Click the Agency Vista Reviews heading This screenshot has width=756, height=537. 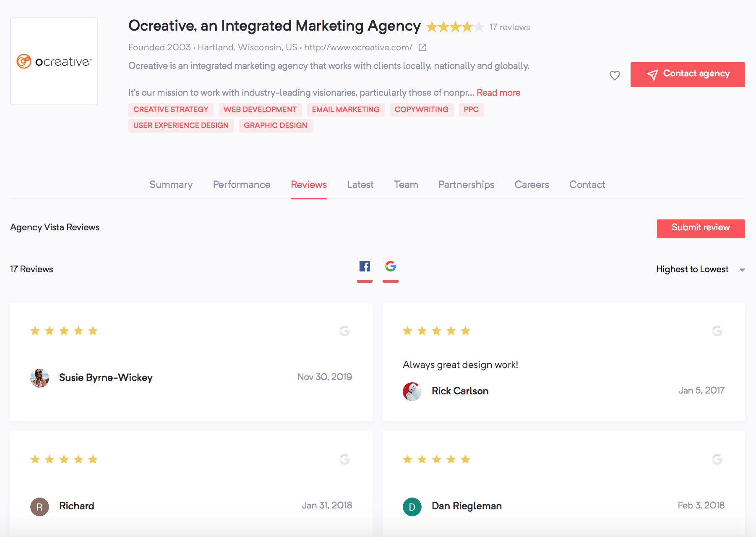click(55, 227)
